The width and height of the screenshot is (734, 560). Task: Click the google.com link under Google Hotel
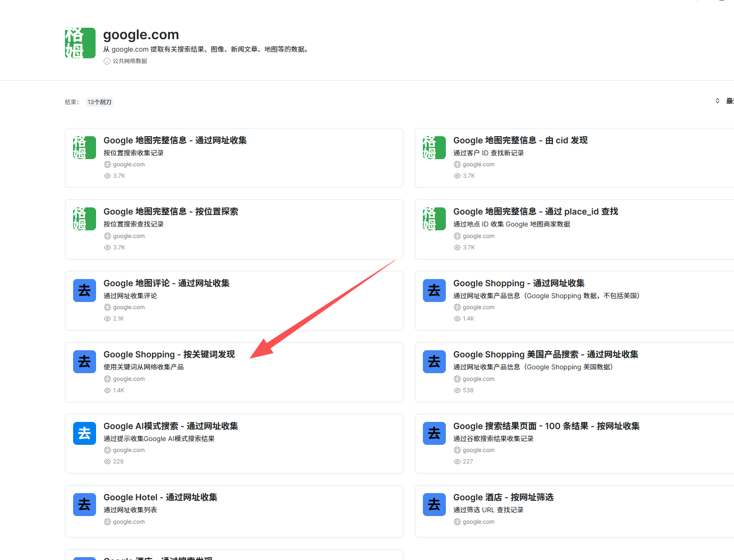[128, 521]
